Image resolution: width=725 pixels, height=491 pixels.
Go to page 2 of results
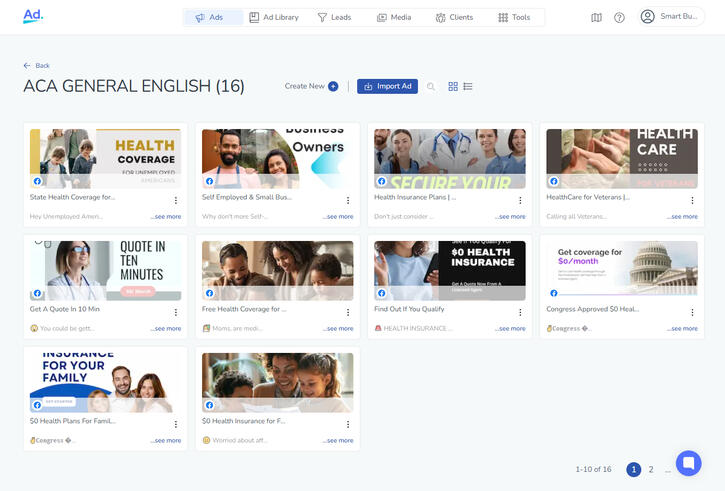651,469
